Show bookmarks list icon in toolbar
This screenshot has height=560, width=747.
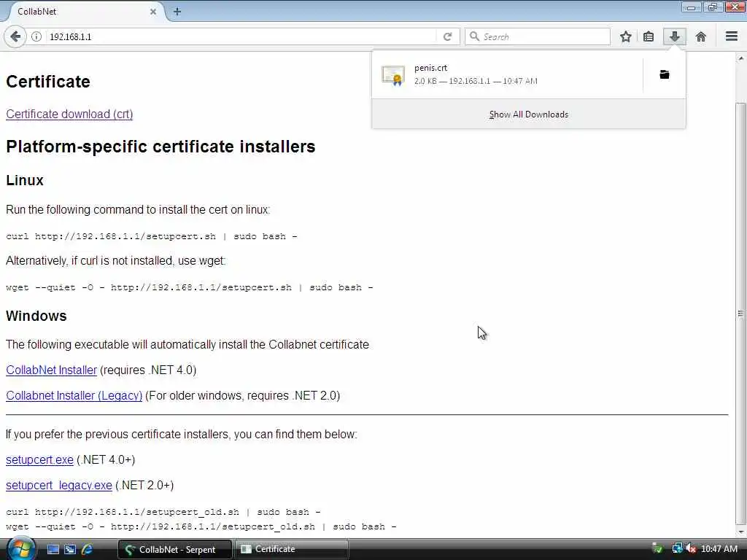click(649, 36)
